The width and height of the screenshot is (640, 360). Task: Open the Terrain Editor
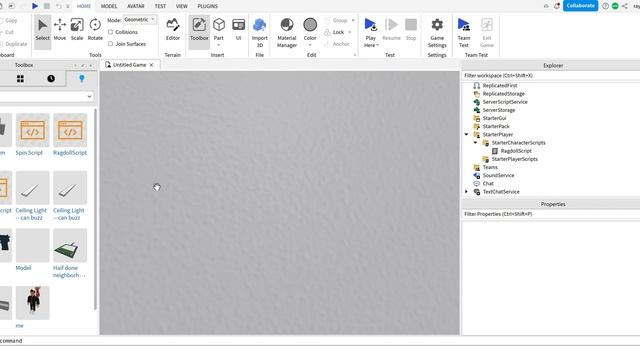click(173, 29)
